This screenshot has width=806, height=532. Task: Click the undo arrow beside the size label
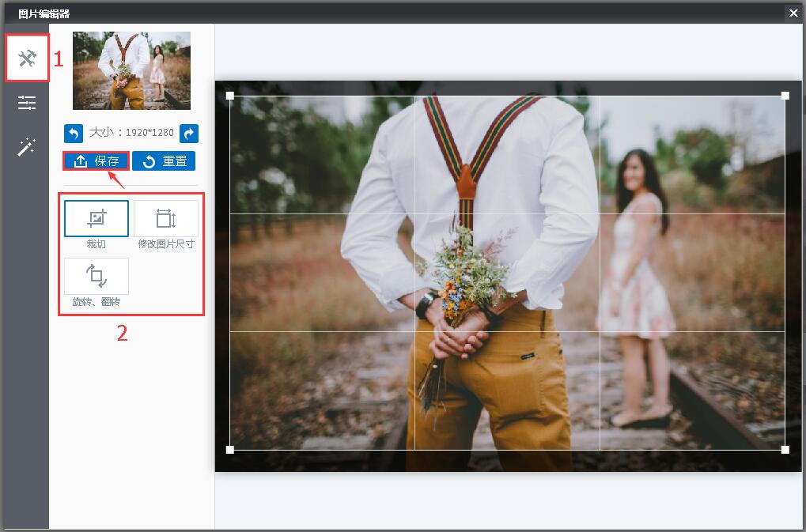click(74, 133)
